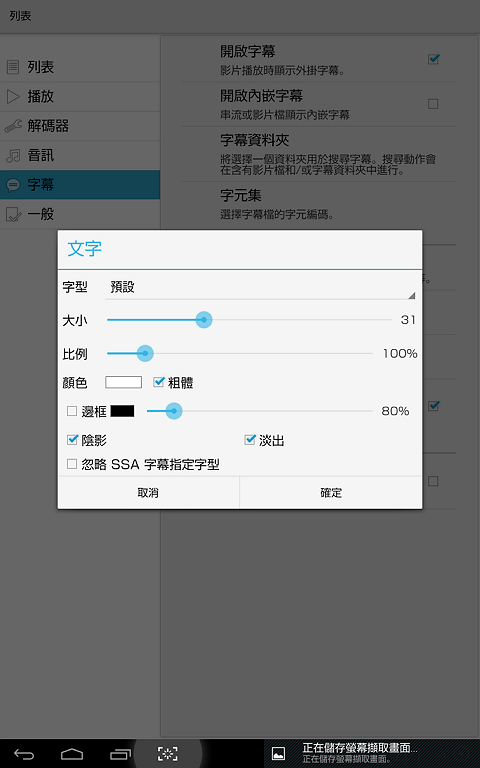Toggle the 開啟內嵌字幕 checkbox
Image resolution: width=480 pixels, height=768 pixels.
[433, 104]
